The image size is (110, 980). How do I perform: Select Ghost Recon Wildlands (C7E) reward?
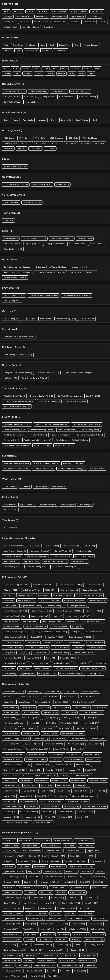pyautogui.click(x=16, y=185)
